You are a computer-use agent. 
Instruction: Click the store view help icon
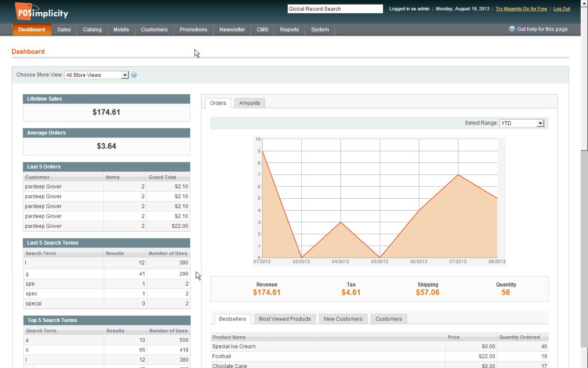tap(134, 75)
